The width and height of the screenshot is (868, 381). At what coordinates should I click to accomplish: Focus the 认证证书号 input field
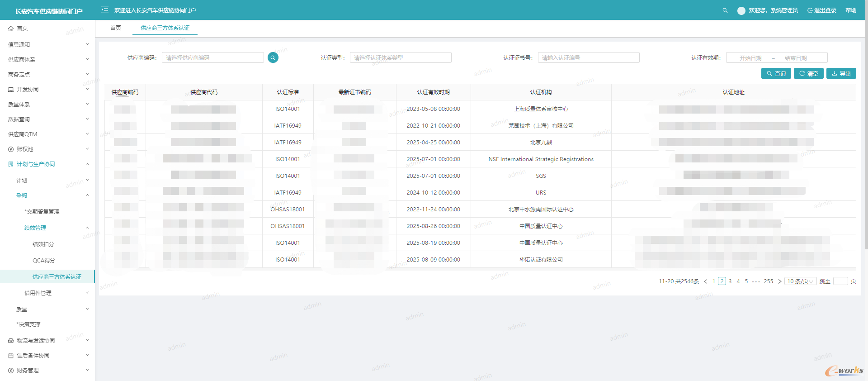click(589, 57)
